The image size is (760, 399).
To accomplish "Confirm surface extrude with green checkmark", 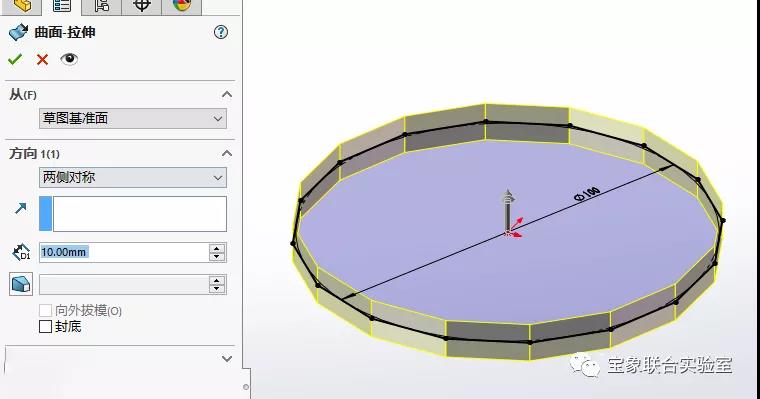I will 15,59.
